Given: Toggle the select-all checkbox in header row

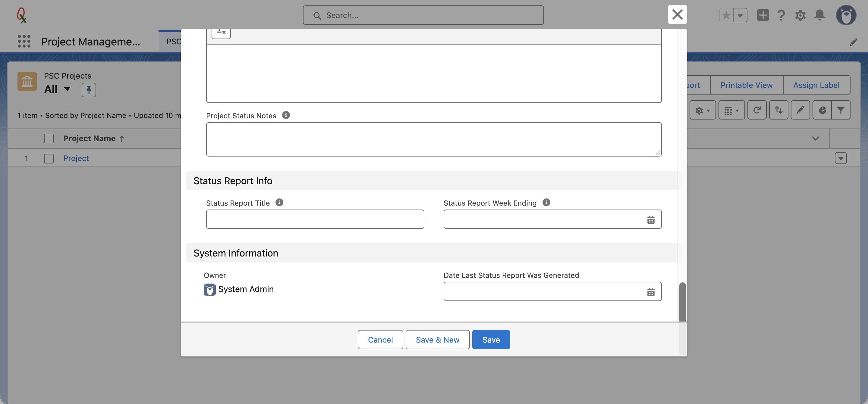Looking at the screenshot, I should pos(49,138).
